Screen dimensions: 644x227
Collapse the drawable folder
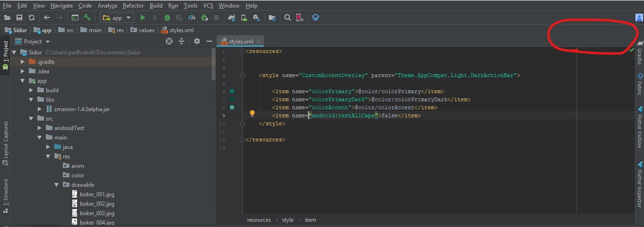(57, 185)
